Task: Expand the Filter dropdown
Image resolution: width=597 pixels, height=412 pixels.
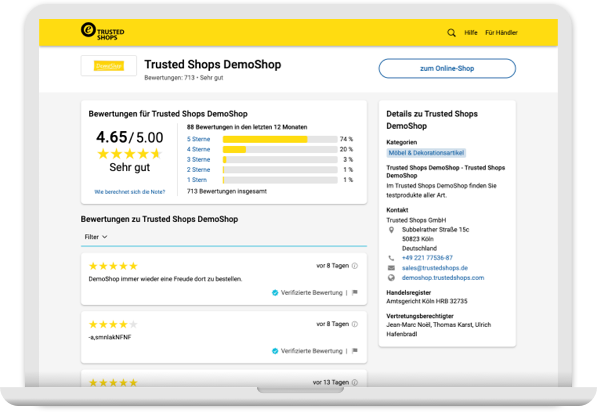Action: pyautogui.click(x=96, y=237)
